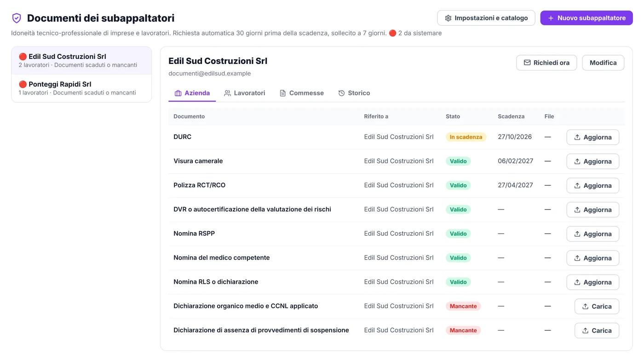The image size is (644, 361).
Task: Click the Documento column header
Action: pyautogui.click(x=189, y=116)
